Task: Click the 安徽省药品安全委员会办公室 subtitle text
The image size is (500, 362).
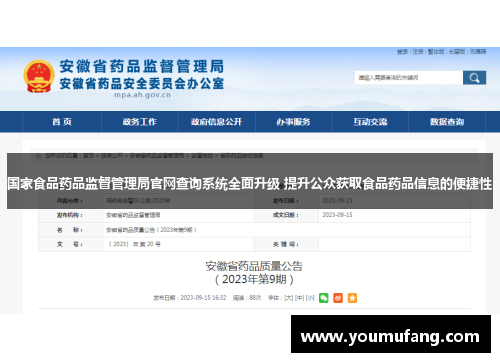Action: click(x=142, y=83)
